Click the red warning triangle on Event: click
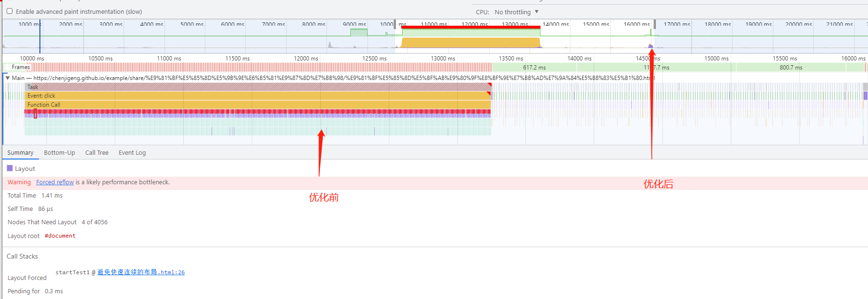The width and height of the screenshot is (868, 299). tap(489, 94)
